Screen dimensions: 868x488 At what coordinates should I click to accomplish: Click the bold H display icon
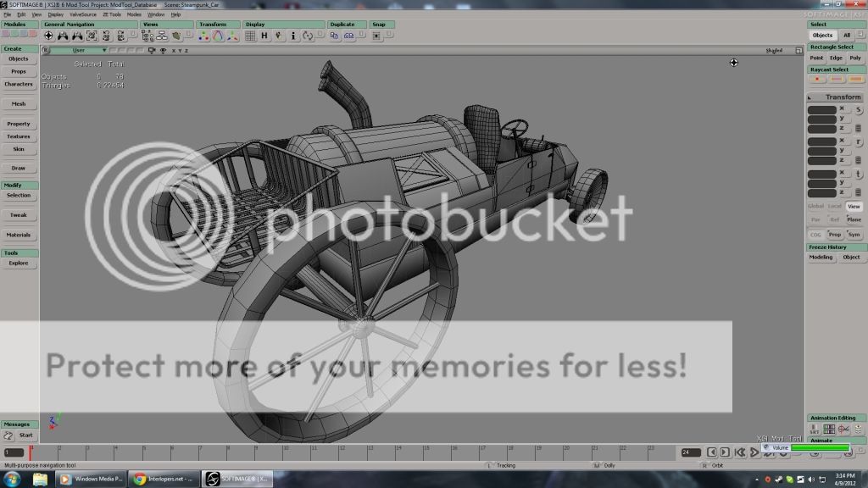(x=264, y=36)
